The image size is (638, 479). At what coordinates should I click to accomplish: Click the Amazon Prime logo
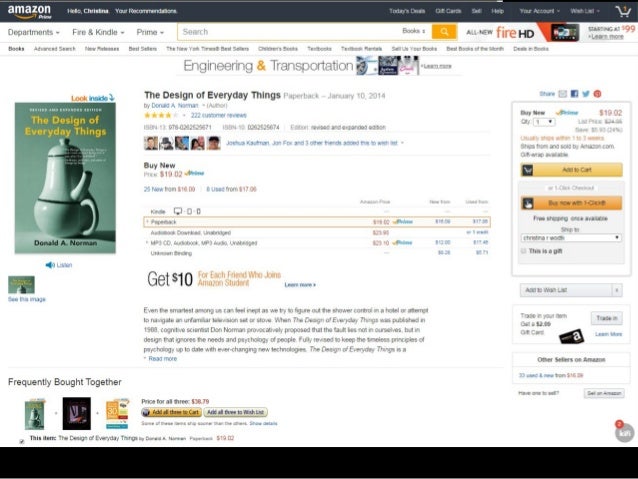29,12
